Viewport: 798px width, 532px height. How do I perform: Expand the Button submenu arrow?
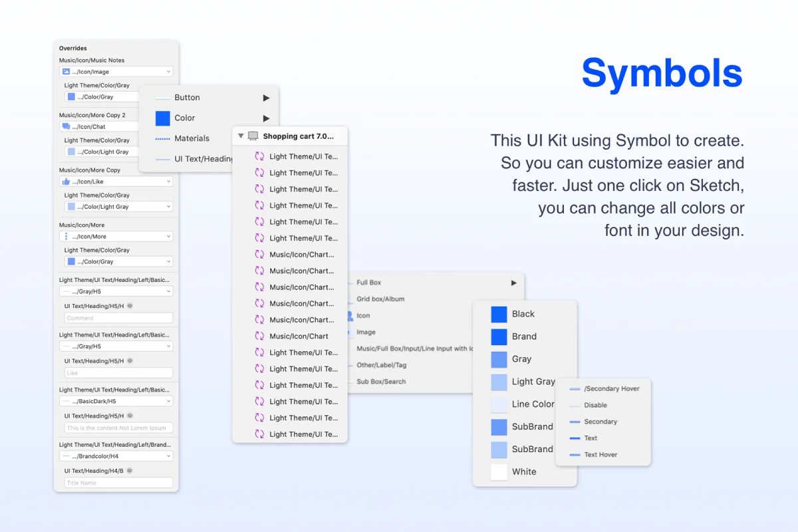266,98
